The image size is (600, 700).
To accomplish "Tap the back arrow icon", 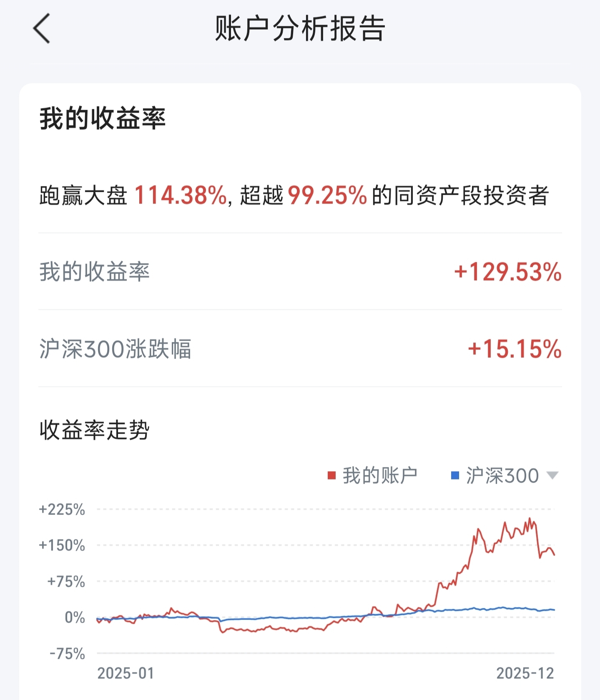I will pos(42,28).
